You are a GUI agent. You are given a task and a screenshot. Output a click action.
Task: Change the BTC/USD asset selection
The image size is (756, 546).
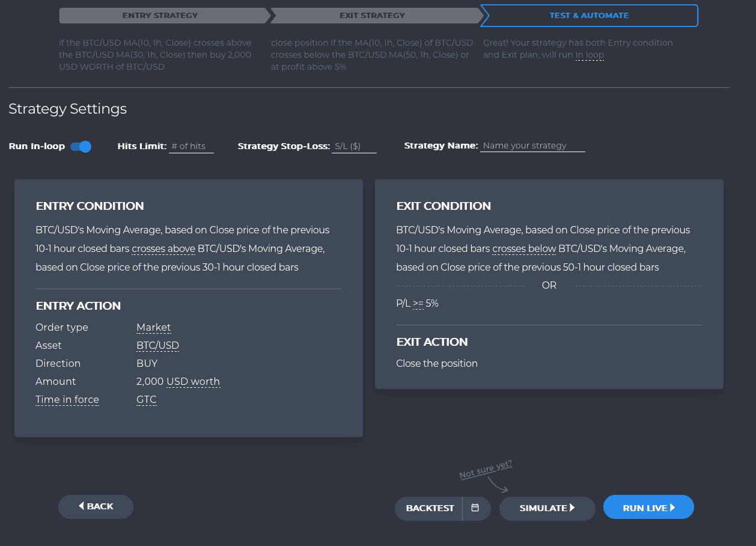point(157,346)
